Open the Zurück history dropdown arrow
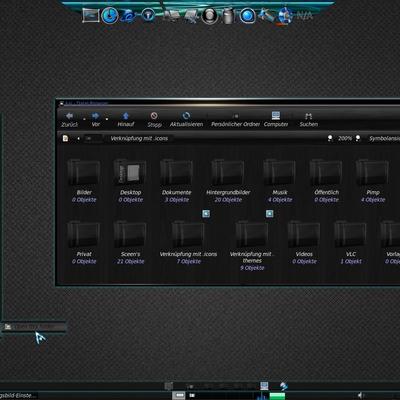The image size is (400, 400). click(84, 119)
